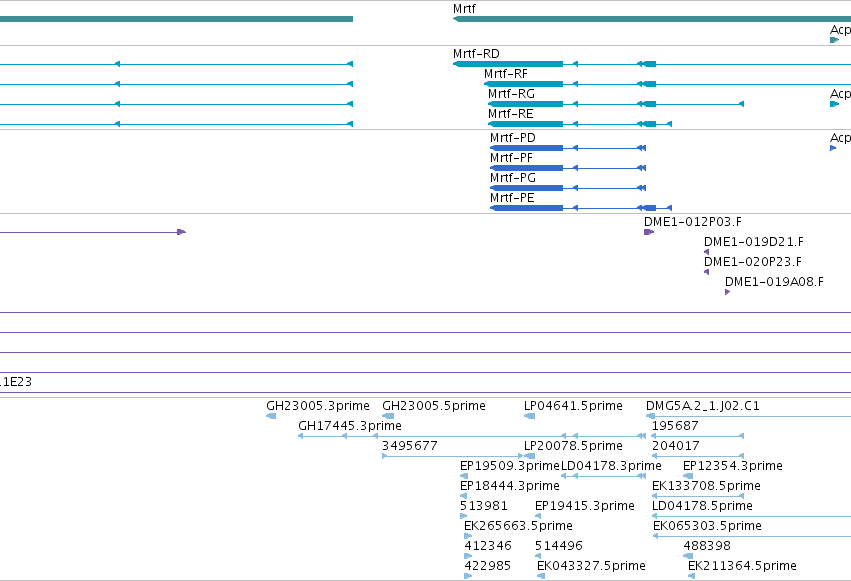Click the 412346 feature label

(x=488, y=546)
